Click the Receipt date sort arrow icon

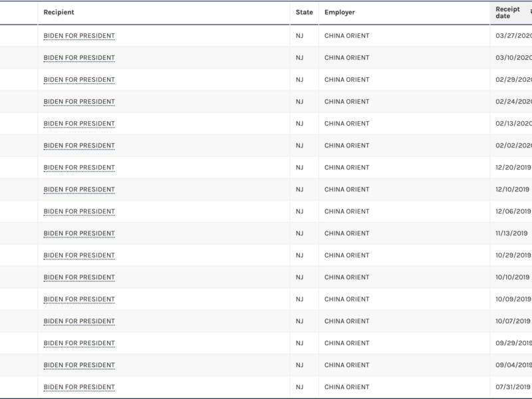click(530, 12)
